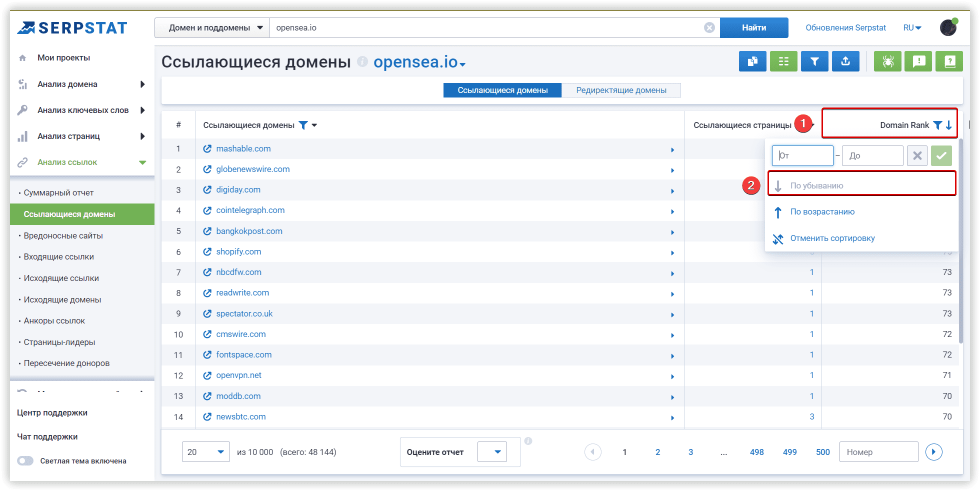This screenshot has height=491, width=980.
Task: Collapse the Анализ ссылок section
Action: [x=142, y=162]
